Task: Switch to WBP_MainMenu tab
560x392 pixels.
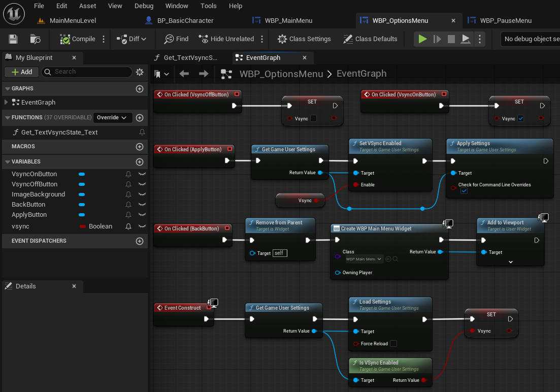Action: click(x=288, y=21)
